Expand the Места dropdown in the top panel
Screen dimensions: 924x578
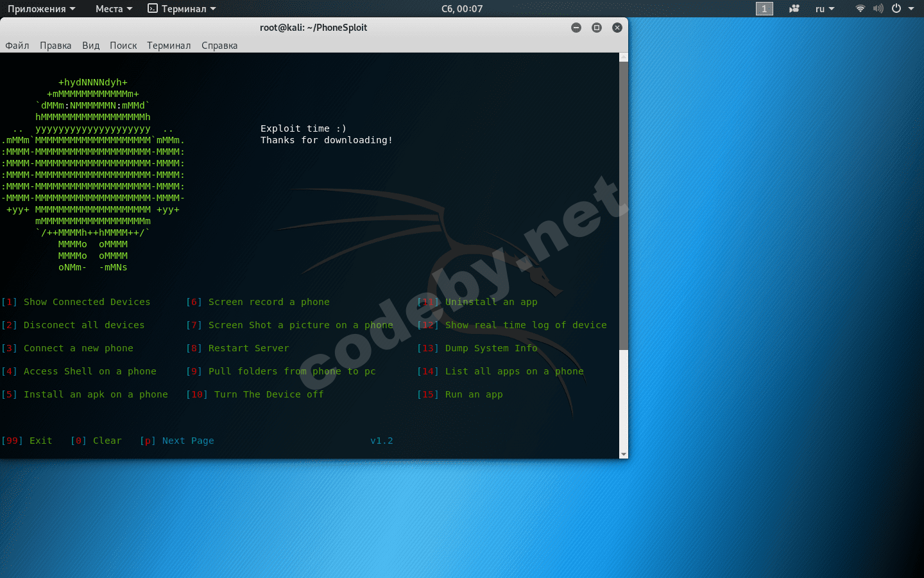[x=114, y=9]
